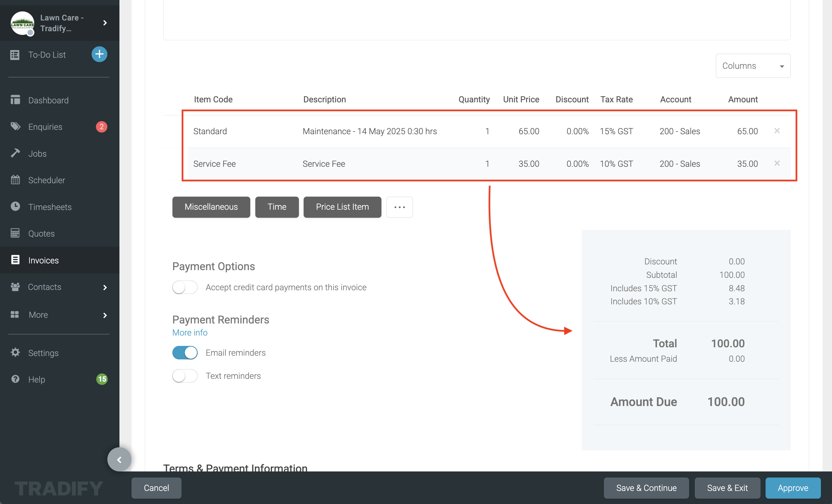This screenshot has height=504, width=832.
Task: Click the Enquiries notification badge showing 2
Action: point(102,127)
